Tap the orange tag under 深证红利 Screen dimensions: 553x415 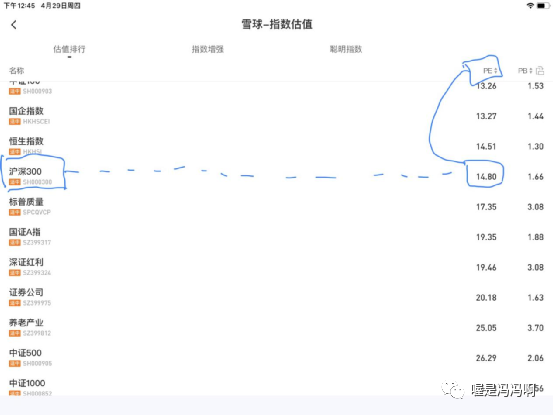pyautogui.click(x=15, y=273)
